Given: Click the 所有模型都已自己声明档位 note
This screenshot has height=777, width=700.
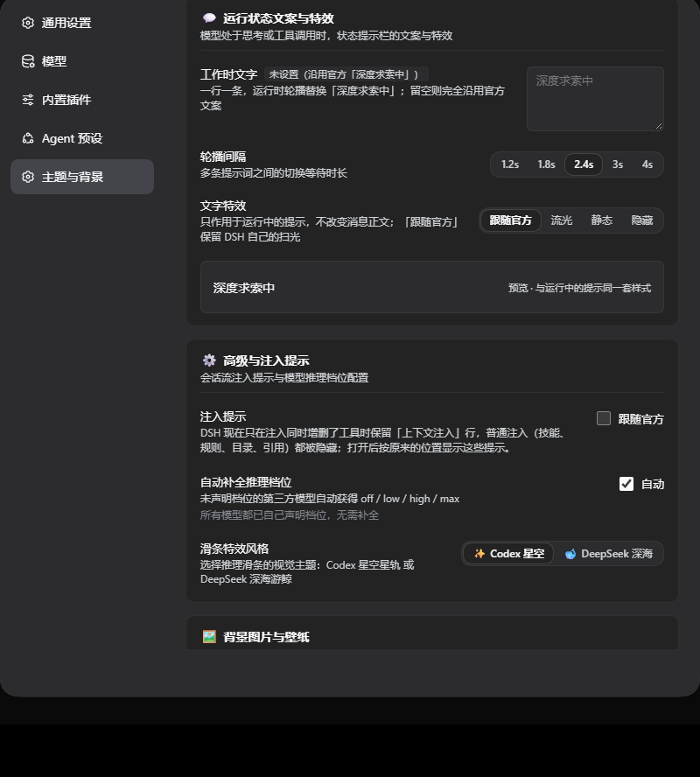Looking at the screenshot, I should pos(290,515).
